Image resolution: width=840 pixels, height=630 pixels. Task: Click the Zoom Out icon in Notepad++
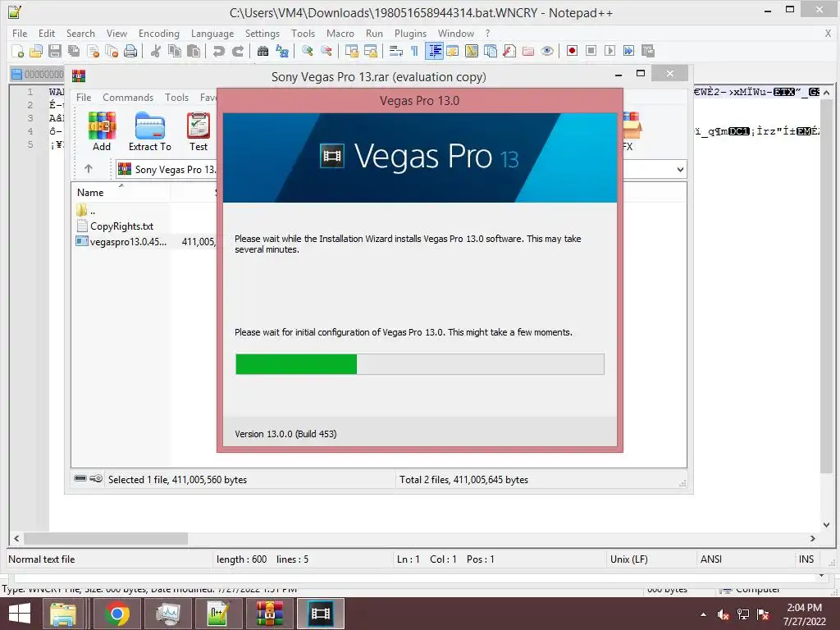click(x=326, y=51)
